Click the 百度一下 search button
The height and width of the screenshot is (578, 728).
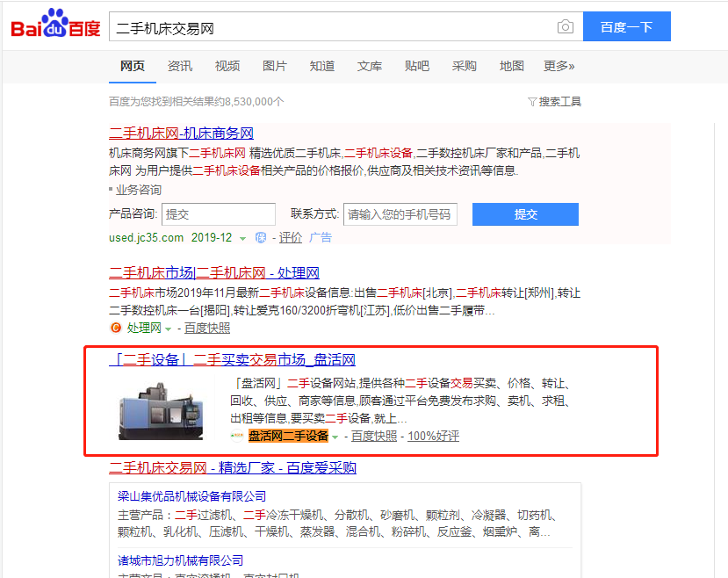[x=627, y=26]
